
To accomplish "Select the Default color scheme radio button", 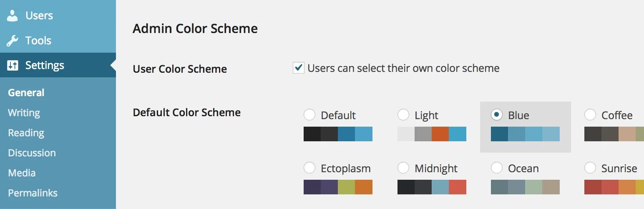I will 309,115.
